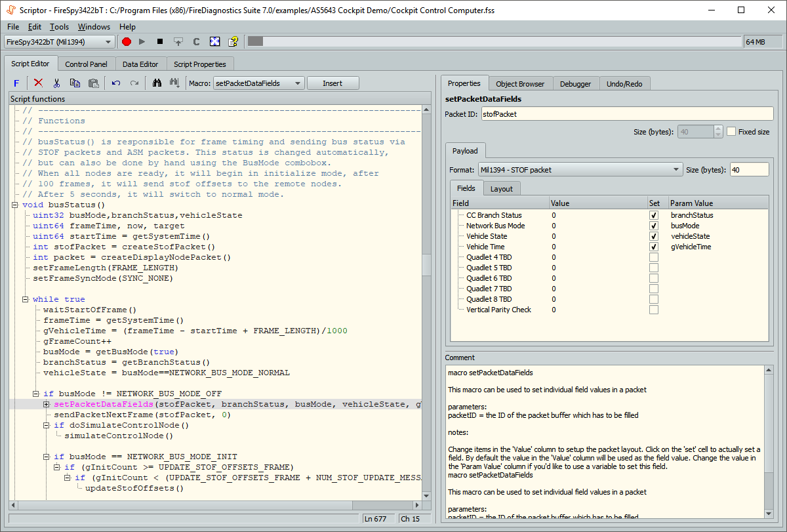The height and width of the screenshot is (532, 787).
Task: Switch to the Data Editor tab
Action: (140, 64)
